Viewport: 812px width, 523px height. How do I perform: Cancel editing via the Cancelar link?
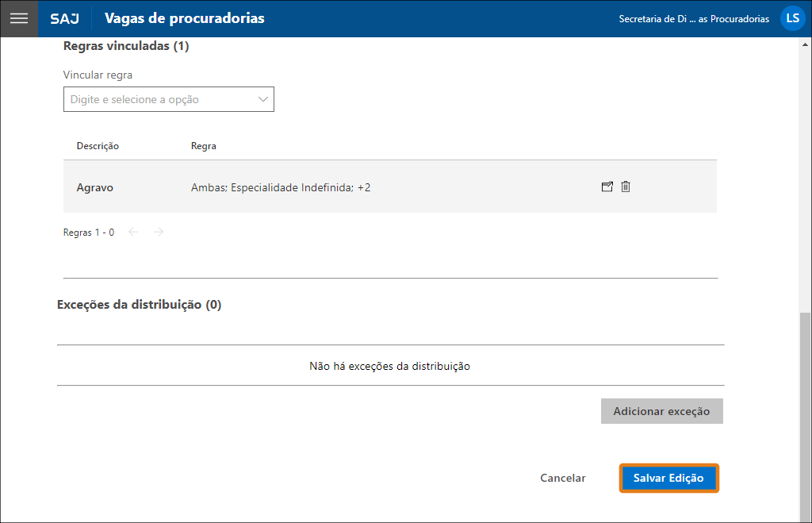[563, 478]
